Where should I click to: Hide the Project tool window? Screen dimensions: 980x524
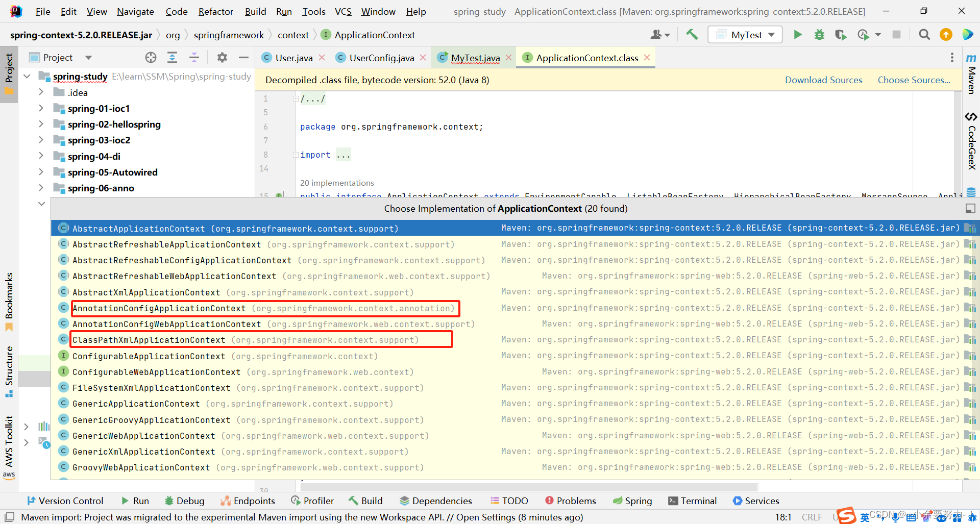(243, 58)
